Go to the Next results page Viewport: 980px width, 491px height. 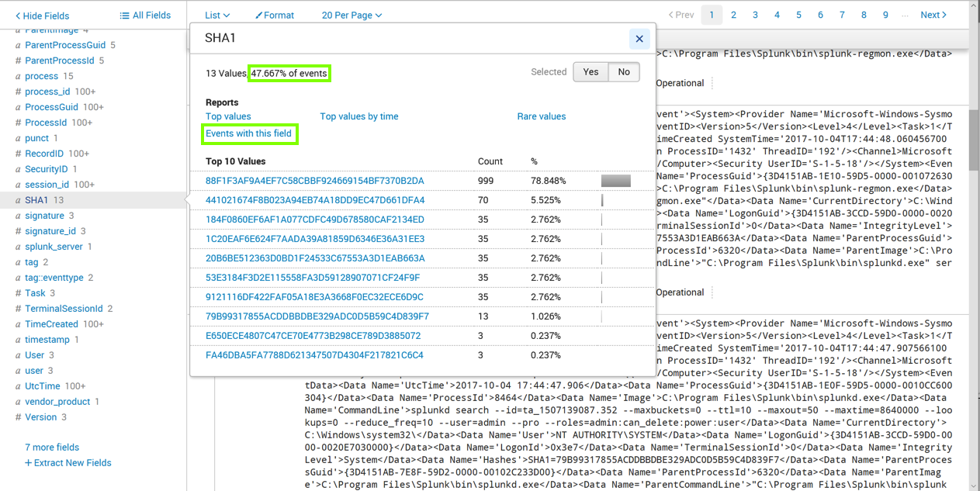[x=933, y=15]
